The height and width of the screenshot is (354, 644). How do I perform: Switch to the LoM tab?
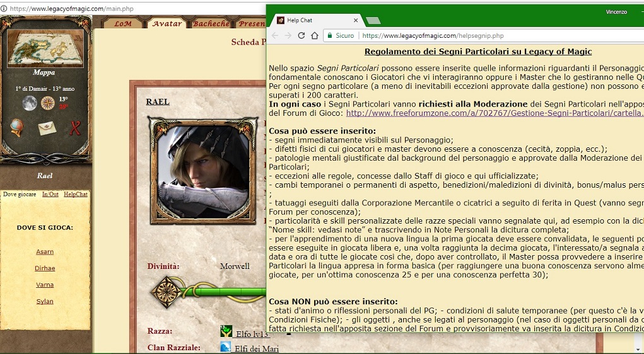(122, 24)
